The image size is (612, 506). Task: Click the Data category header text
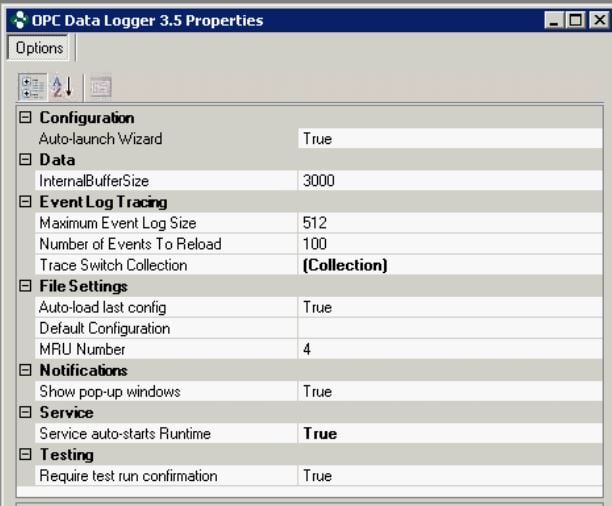tap(57, 160)
